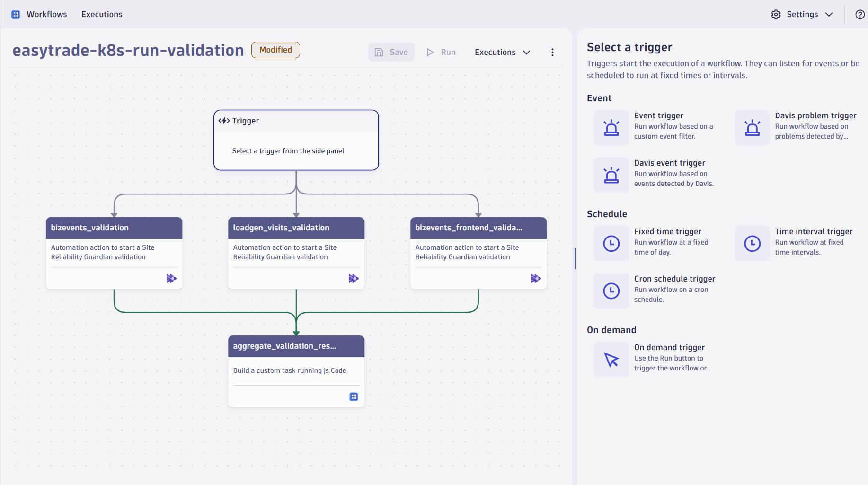Viewport: 868px width, 485px height.
Task: Go to the Workflows tab
Action: click(47, 14)
